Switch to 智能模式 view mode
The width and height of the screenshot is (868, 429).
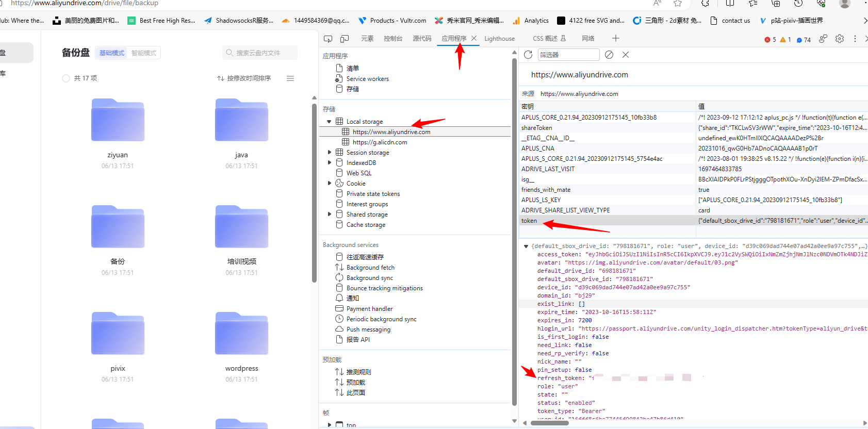144,53
